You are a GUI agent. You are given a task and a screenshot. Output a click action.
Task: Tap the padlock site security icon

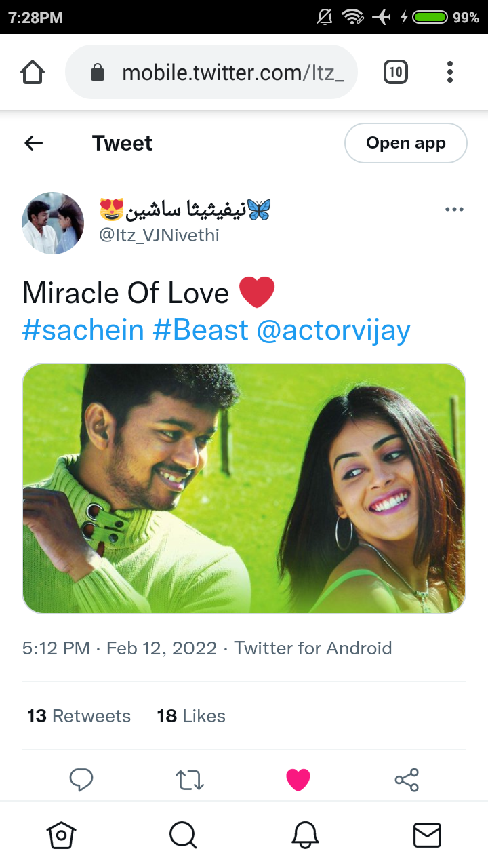[98, 72]
